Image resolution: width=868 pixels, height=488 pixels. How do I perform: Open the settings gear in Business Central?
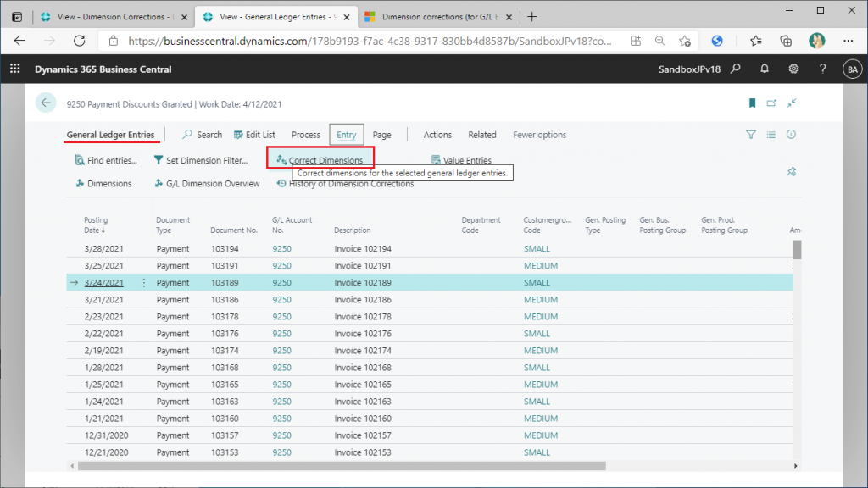(793, 69)
